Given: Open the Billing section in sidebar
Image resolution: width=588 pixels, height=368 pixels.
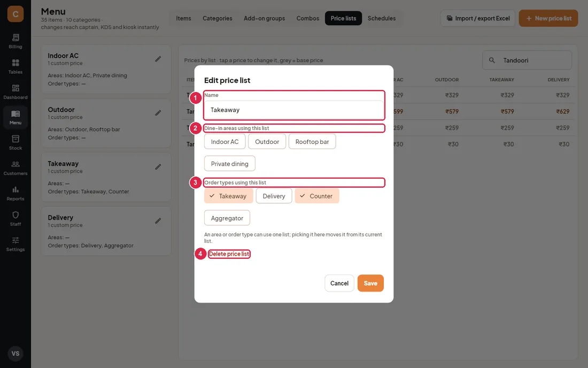Looking at the screenshot, I should tap(16, 41).
